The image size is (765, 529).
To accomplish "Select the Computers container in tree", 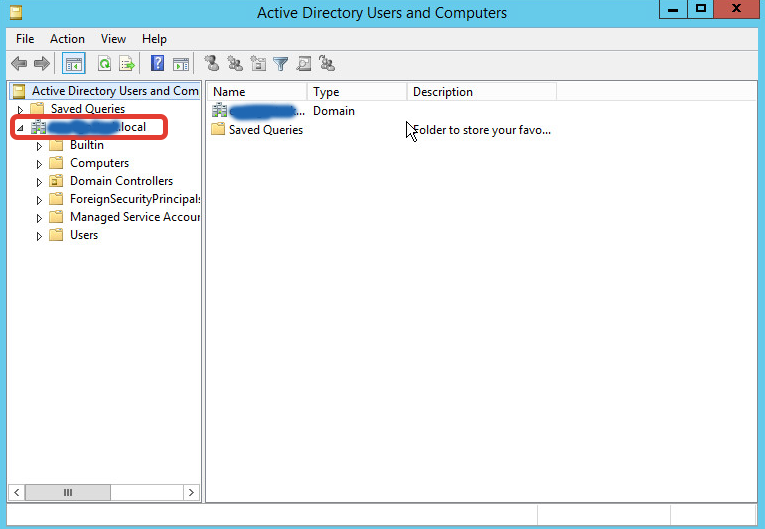I will (x=99, y=163).
